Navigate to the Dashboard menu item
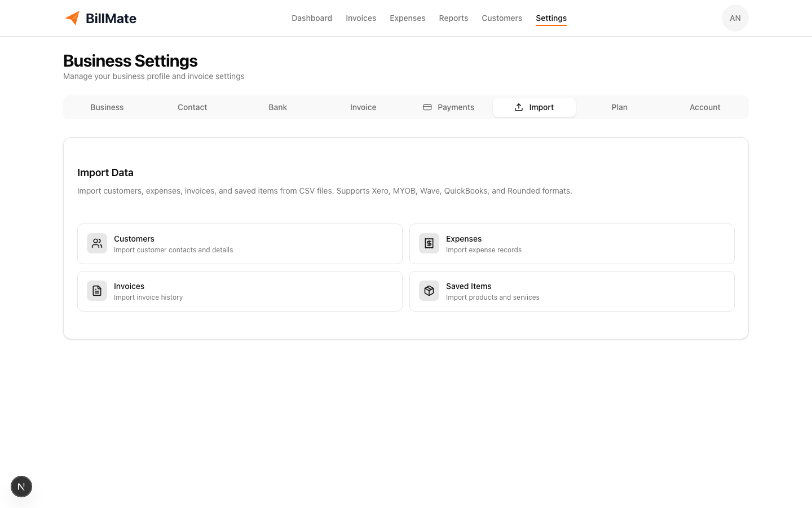 point(312,17)
